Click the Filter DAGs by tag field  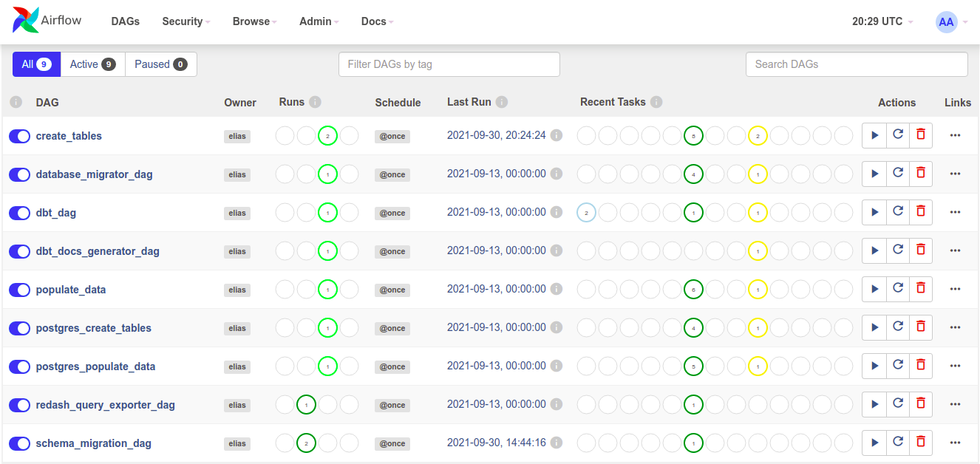pyautogui.click(x=449, y=64)
